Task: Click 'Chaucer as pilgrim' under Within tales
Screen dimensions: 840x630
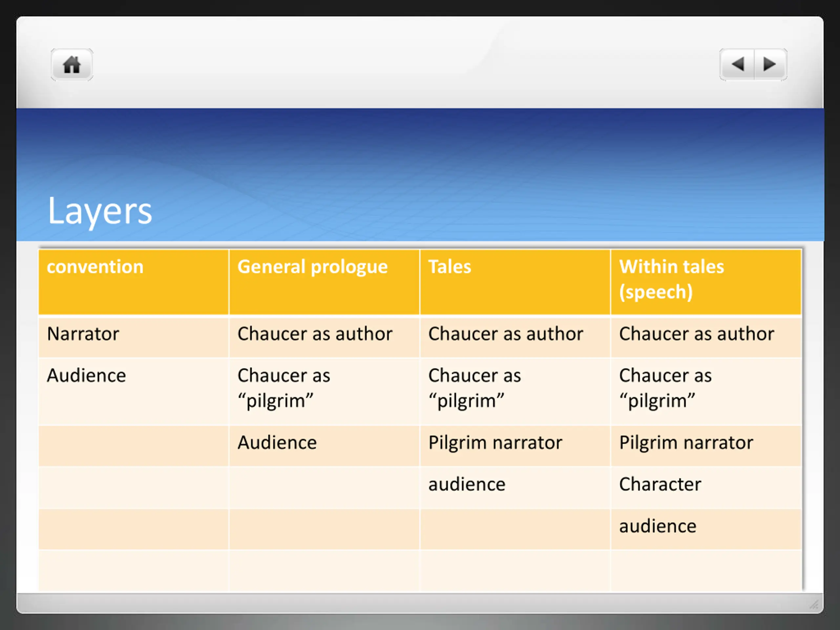Action: tap(666, 388)
